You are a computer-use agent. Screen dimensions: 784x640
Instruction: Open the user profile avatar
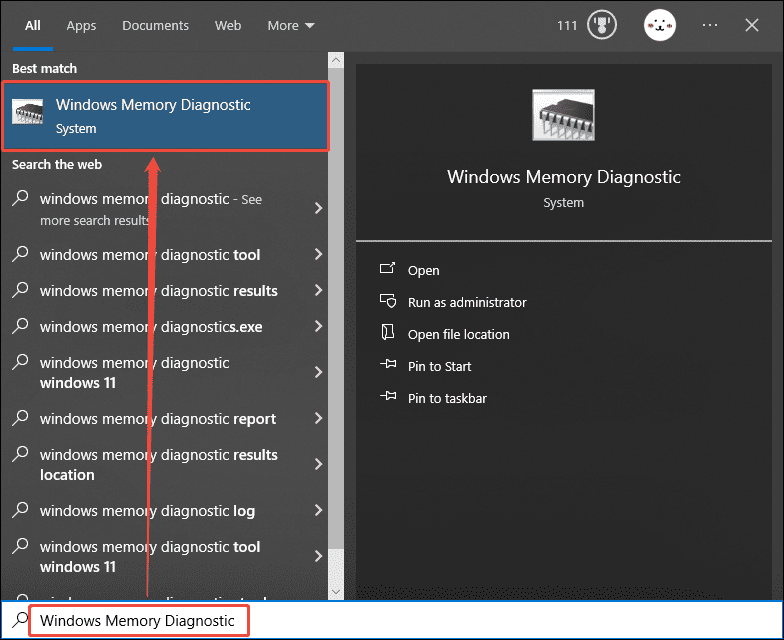[x=660, y=25]
